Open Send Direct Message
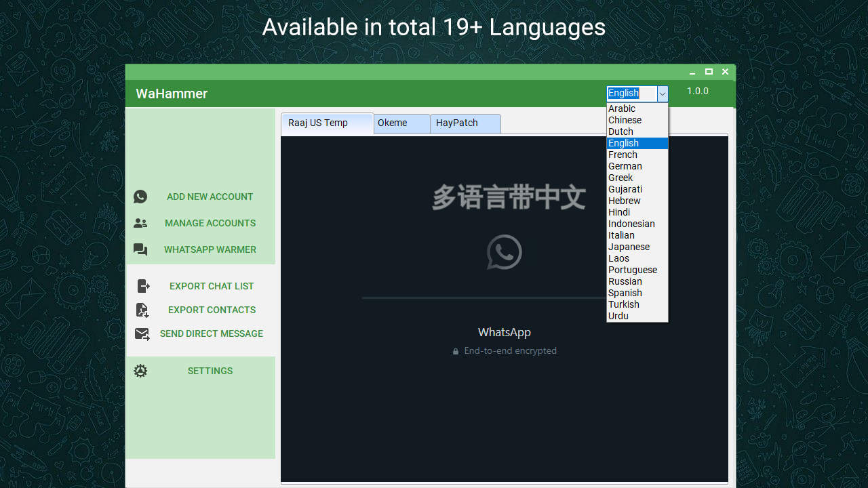 click(212, 333)
